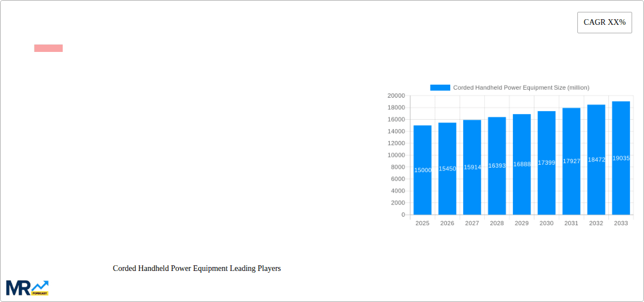
Task: Select the 2026 bar labeled 15450
Action: pos(447,169)
